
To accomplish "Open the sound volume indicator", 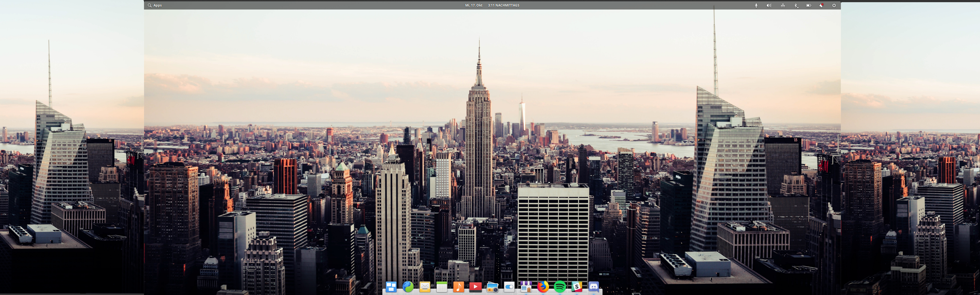I will tap(769, 5).
